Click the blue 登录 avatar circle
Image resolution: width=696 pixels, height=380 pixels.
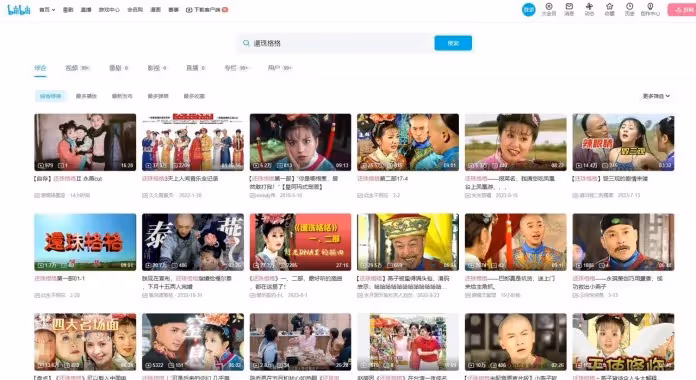(528, 9)
